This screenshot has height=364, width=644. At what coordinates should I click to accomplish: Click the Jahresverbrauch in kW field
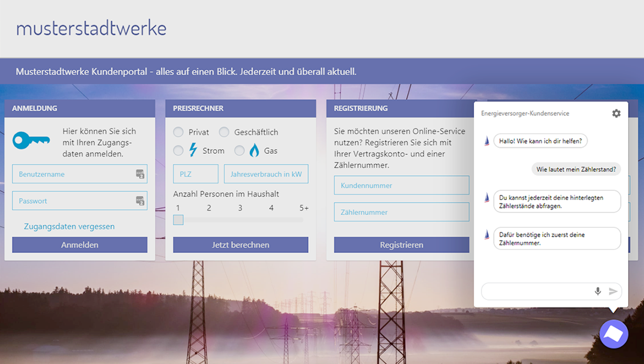coord(266,174)
